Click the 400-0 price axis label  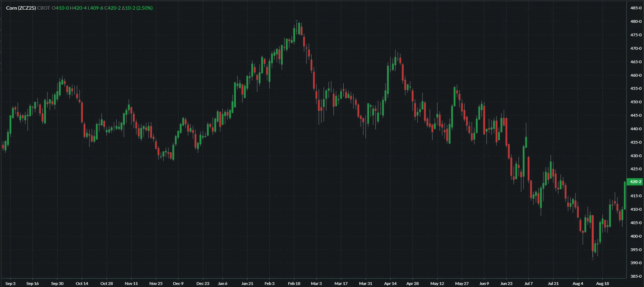click(636, 236)
